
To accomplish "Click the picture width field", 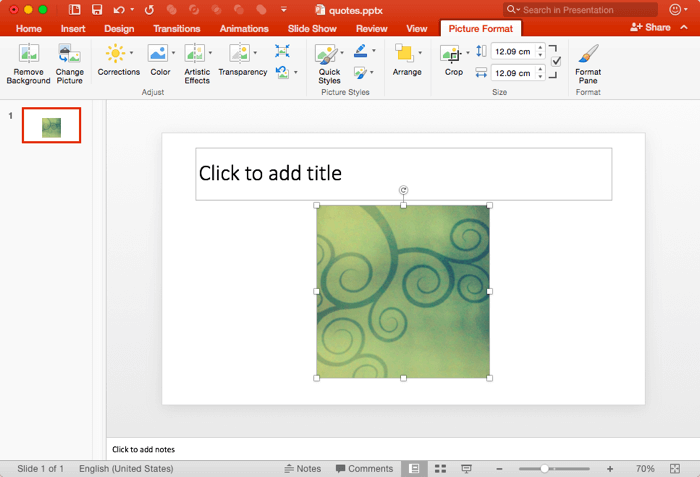I will [512, 73].
